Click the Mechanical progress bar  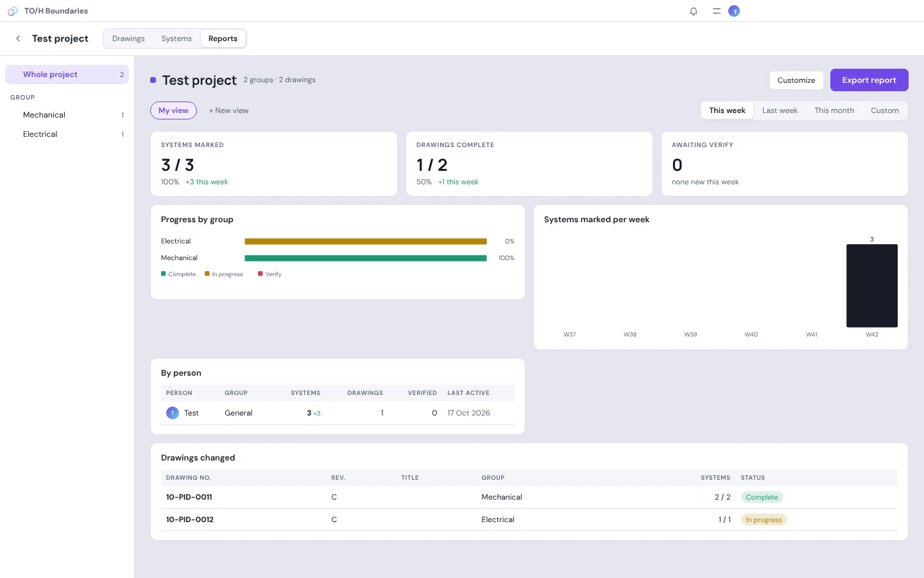366,258
